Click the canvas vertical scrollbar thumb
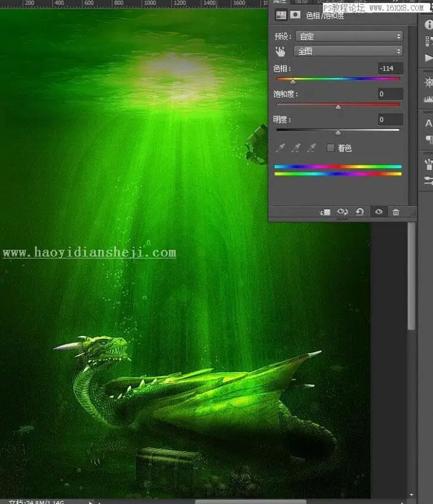The width and height of the screenshot is (433, 504). (x=411, y=276)
